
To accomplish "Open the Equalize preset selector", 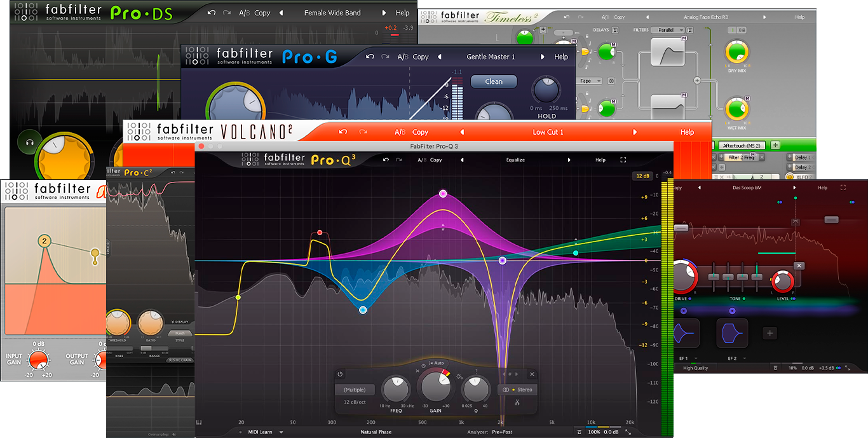I will pyautogui.click(x=515, y=160).
